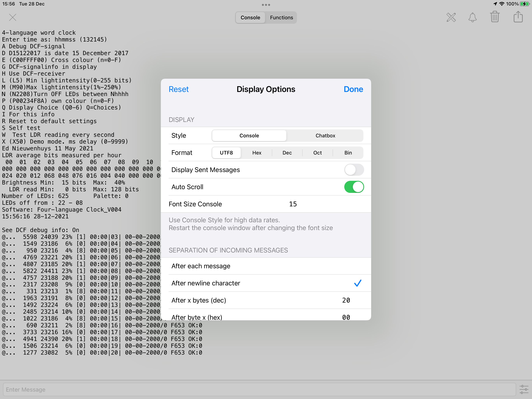
Task: Tap the three-dot multitasking indicator
Action: coord(266,5)
